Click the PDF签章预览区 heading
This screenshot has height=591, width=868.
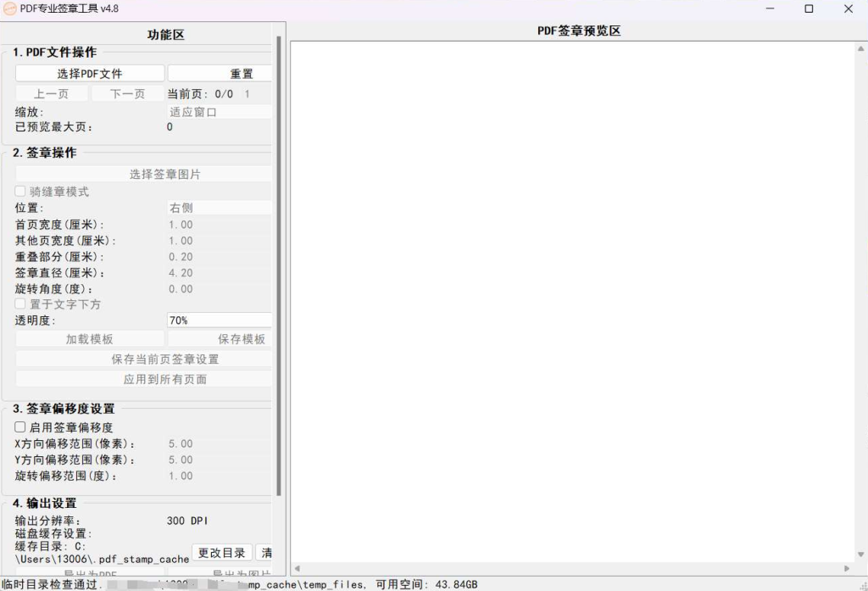(579, 31)
